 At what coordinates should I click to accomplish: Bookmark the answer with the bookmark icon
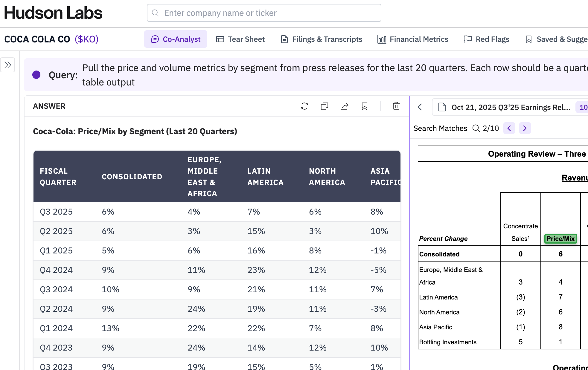pyautogui.click(x=365, y=106)
